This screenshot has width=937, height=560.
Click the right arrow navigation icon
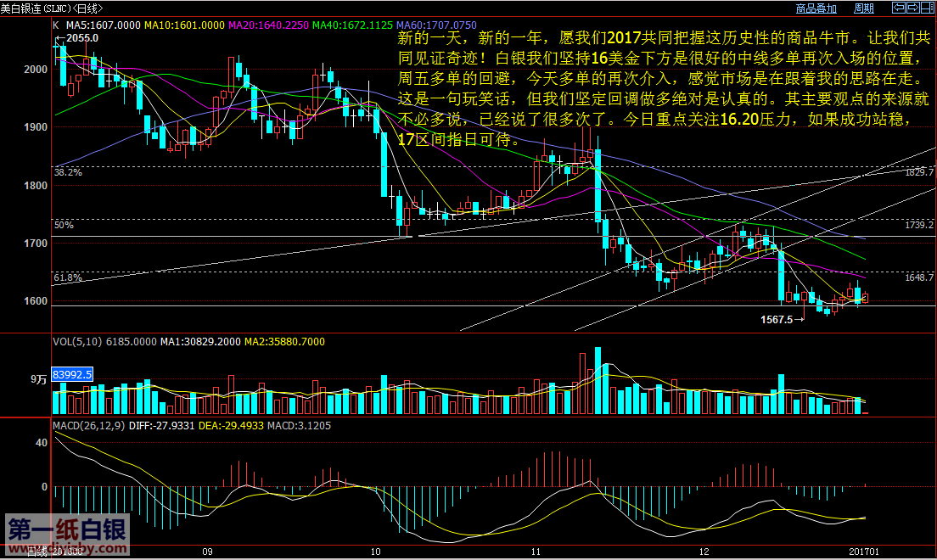(x=912, y=8)
